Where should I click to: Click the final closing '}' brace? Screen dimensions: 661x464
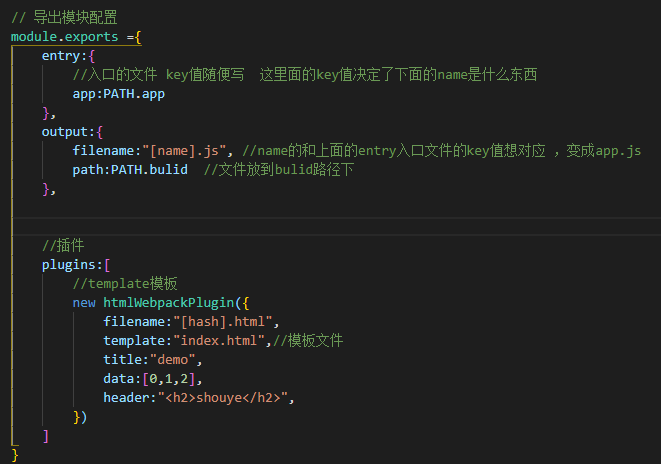click(x=15, y=455)
